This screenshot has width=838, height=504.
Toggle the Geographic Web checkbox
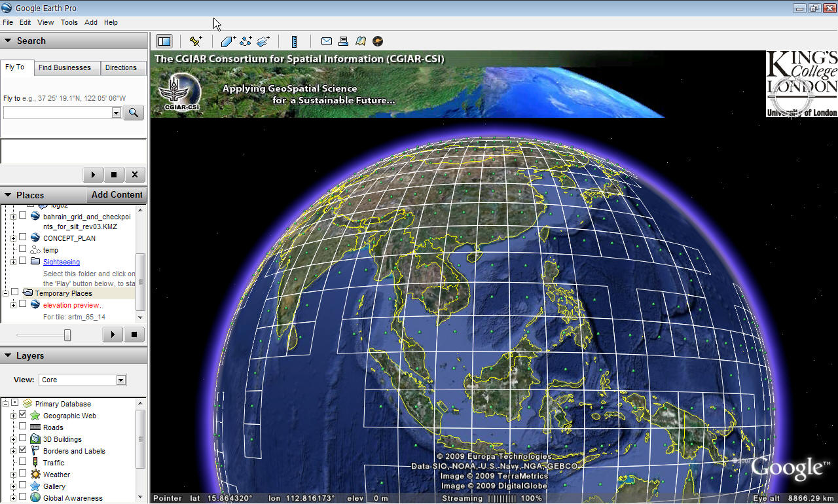pyautogui.click(x=23, y=416)
